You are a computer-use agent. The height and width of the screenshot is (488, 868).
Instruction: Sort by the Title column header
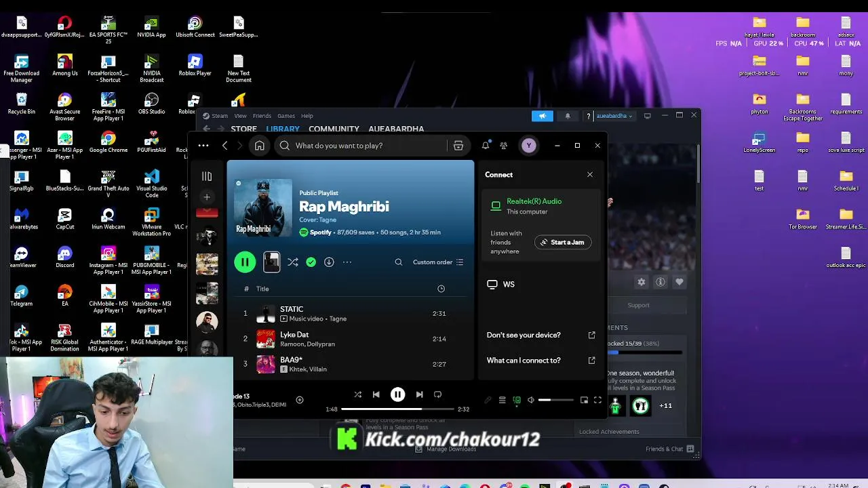tap(262, 289)
